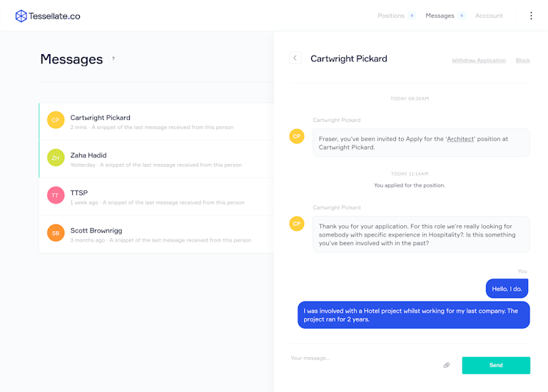548x392 pixels.
Task: Open the Zaha Hadid conversation
Action: click(x=156, y=159)
